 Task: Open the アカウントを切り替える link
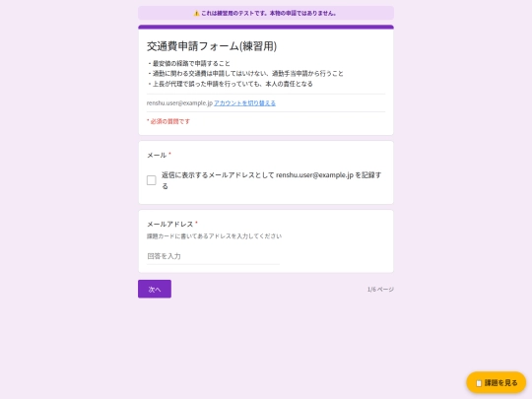244,103
